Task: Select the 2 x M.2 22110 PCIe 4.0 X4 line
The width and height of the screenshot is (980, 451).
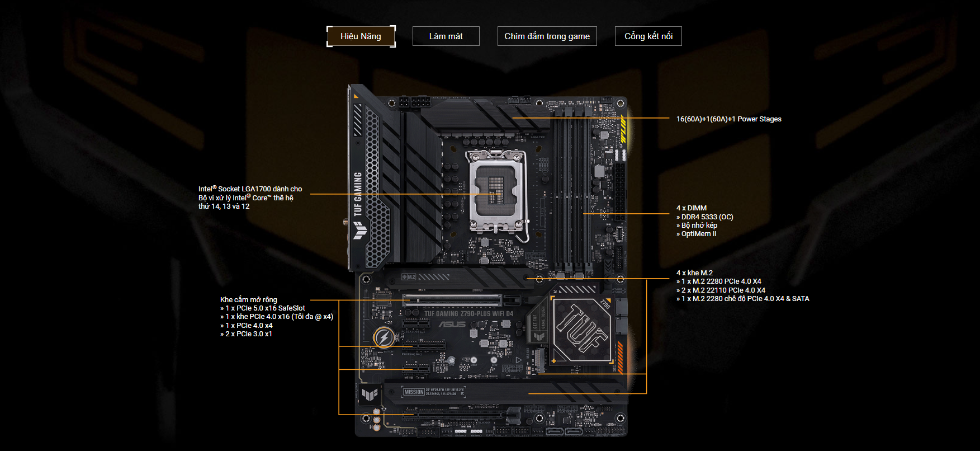Action: [721, 290]
